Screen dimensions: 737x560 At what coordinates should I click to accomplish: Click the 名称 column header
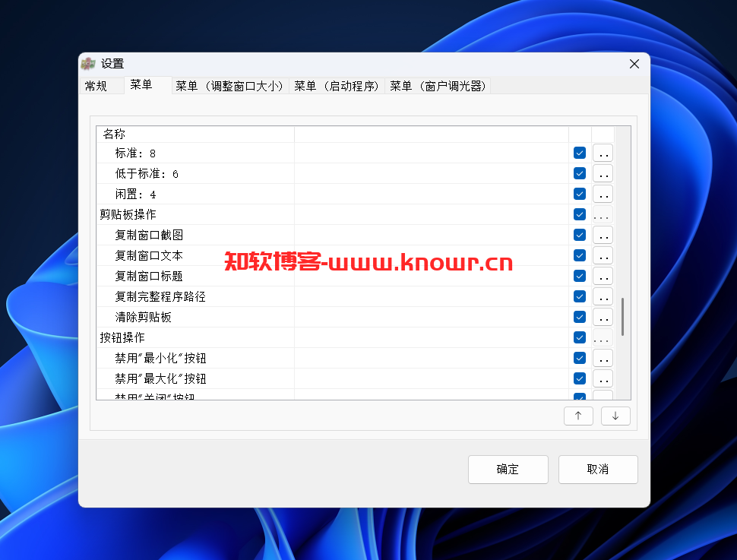195,134
